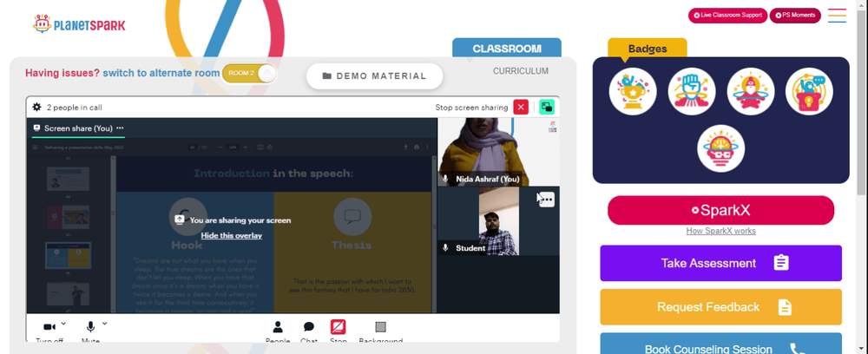Open Live Classroom Support
Viewport: 868px width, 354px height.
click(727, 16)
